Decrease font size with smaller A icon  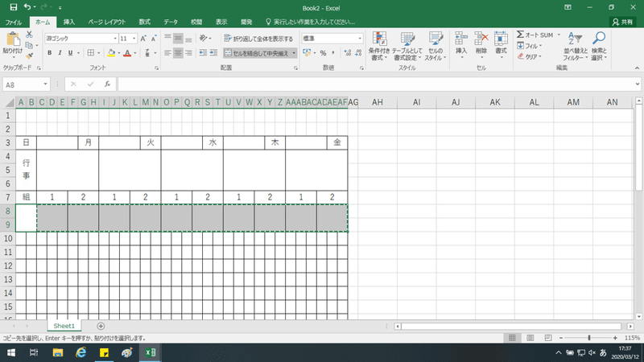pos(154,38)
